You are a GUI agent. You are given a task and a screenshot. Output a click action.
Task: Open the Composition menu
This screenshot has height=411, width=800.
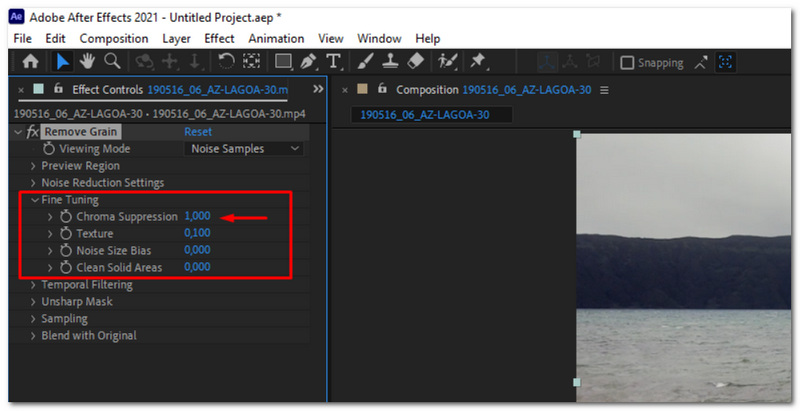pos(114,39)
